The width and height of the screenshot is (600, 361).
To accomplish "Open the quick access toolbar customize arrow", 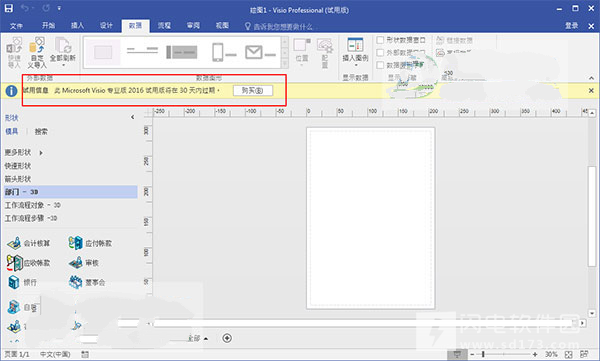I will click(59, 8).
